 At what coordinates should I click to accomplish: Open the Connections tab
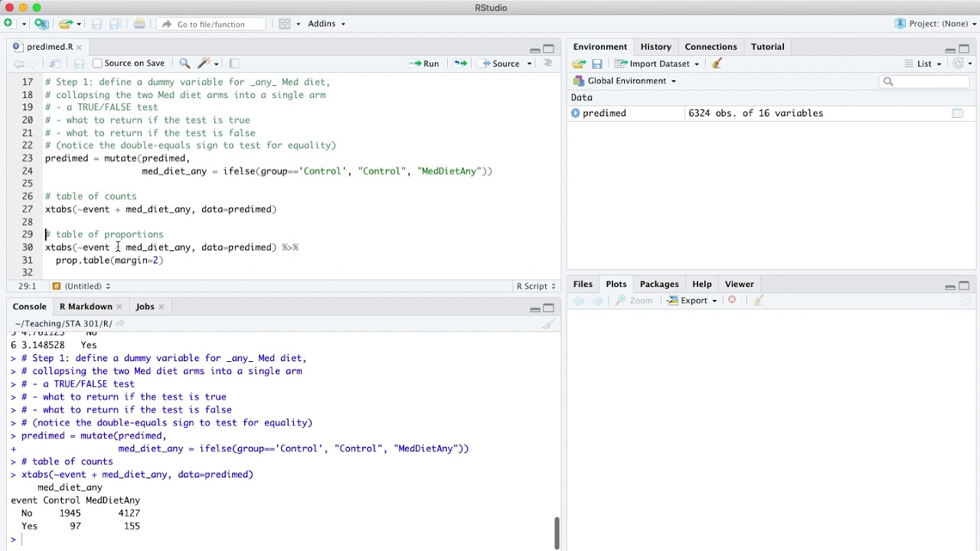[x=710, y=47]
